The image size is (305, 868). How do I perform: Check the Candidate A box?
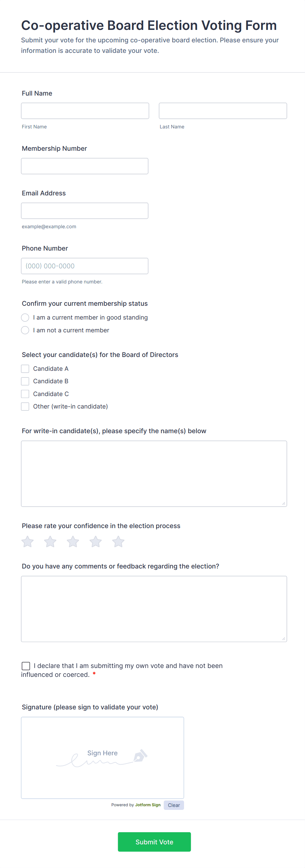point(25,368)
